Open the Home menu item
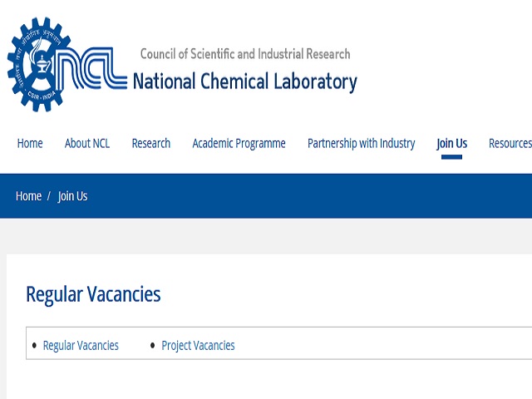The width and height of the screenshot is (532, 399). pos(30,144)
